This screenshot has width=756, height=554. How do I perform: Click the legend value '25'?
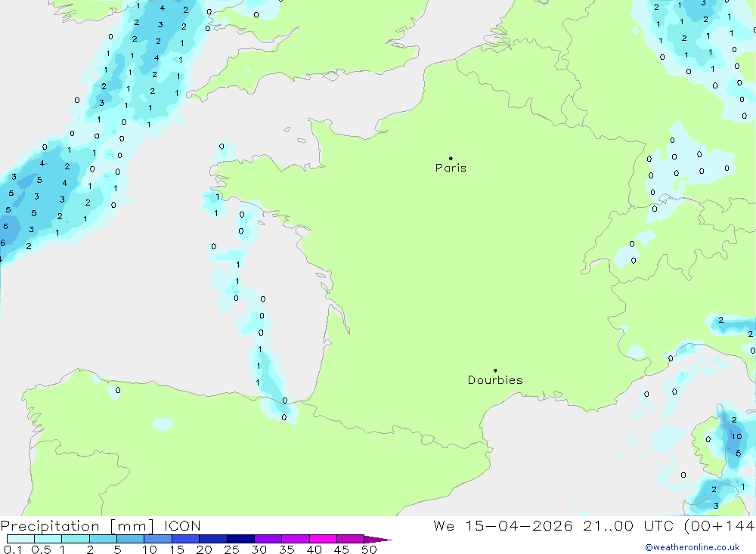point(231,549)
